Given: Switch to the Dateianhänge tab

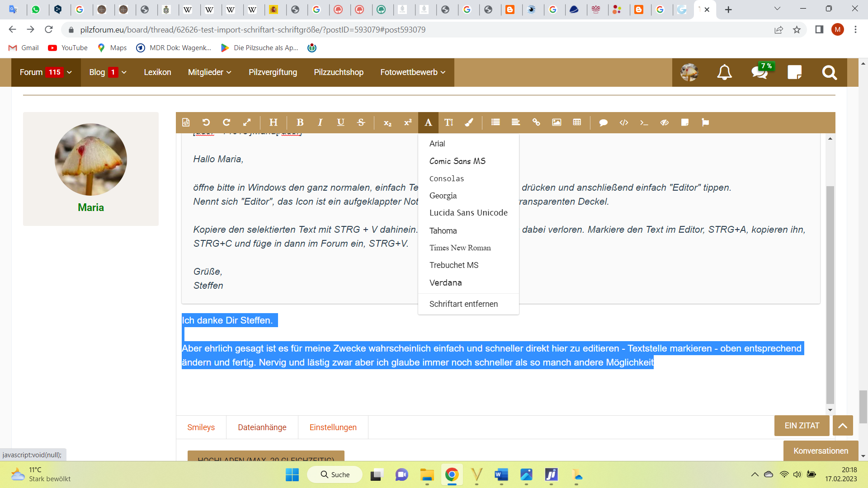Looking at the screenshot, I should (262, 427).
